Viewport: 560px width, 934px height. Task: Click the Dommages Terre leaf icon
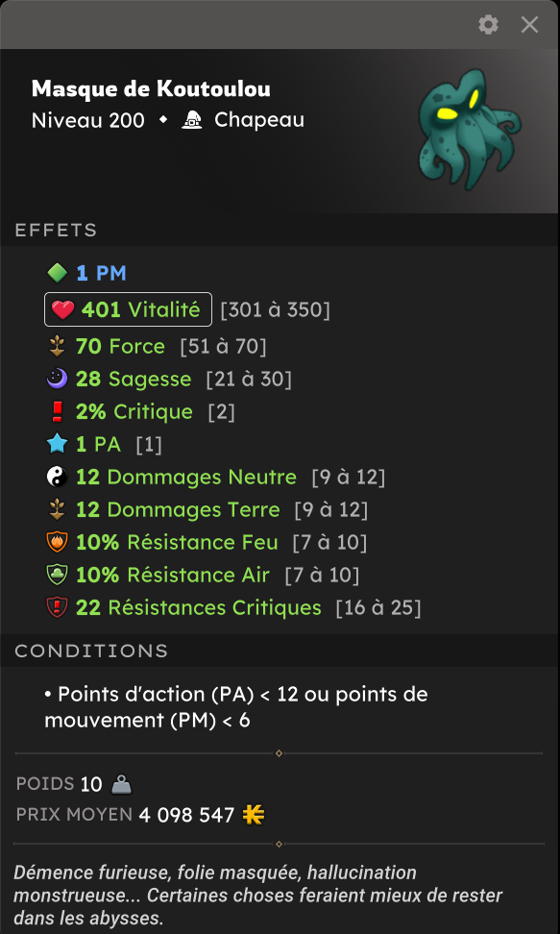click(x=58, y=510)
